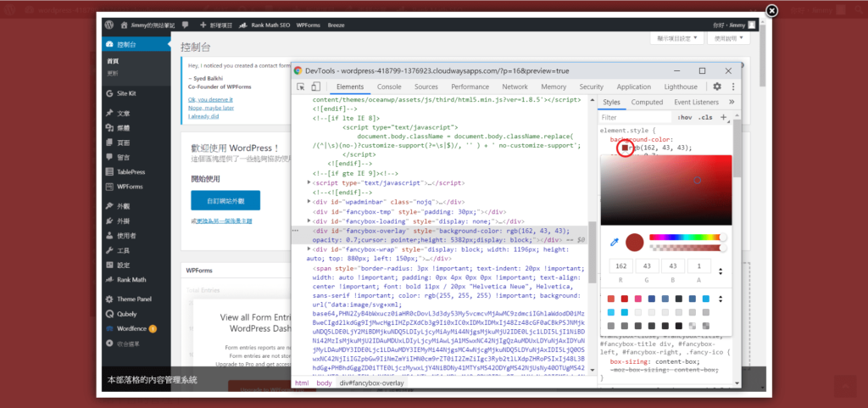The height and width of the screenshot is (408, 868).
Task: Expand the fancybox-wrap div node
Action: pyautogui.click(x=309, y=249)
